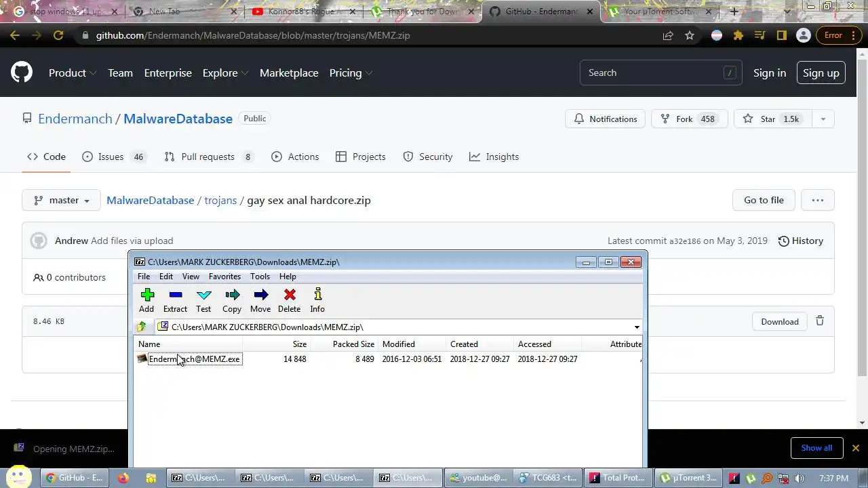Expand the 7-Zip address path dropdown
Image resolution: width=868 pixels, height=488 pixels.
click(637, 327)
